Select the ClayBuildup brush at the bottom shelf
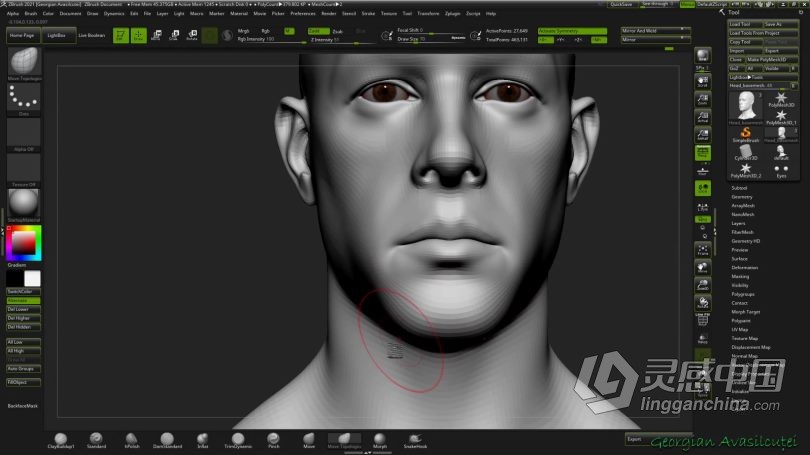Screen dimensions: 810x455 (61, 441)
